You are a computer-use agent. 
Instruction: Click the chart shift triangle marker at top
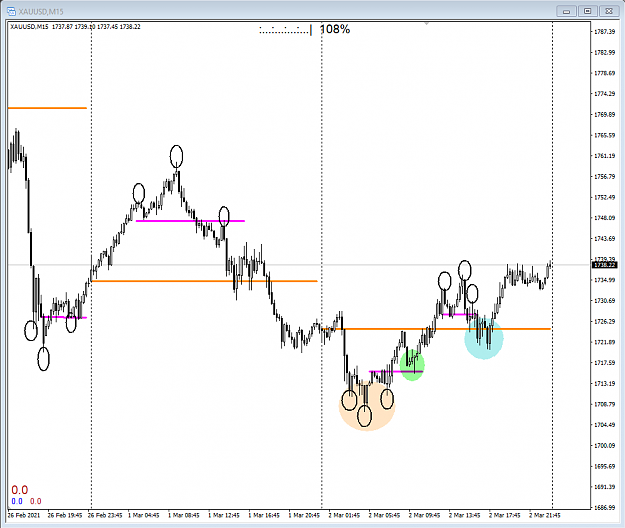pos(426,24)
